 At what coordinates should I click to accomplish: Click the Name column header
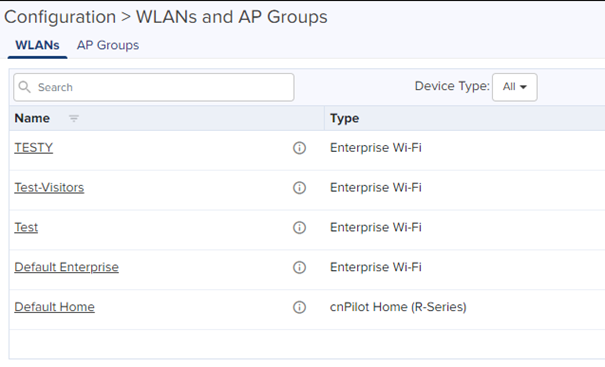[x=32, y=118]
